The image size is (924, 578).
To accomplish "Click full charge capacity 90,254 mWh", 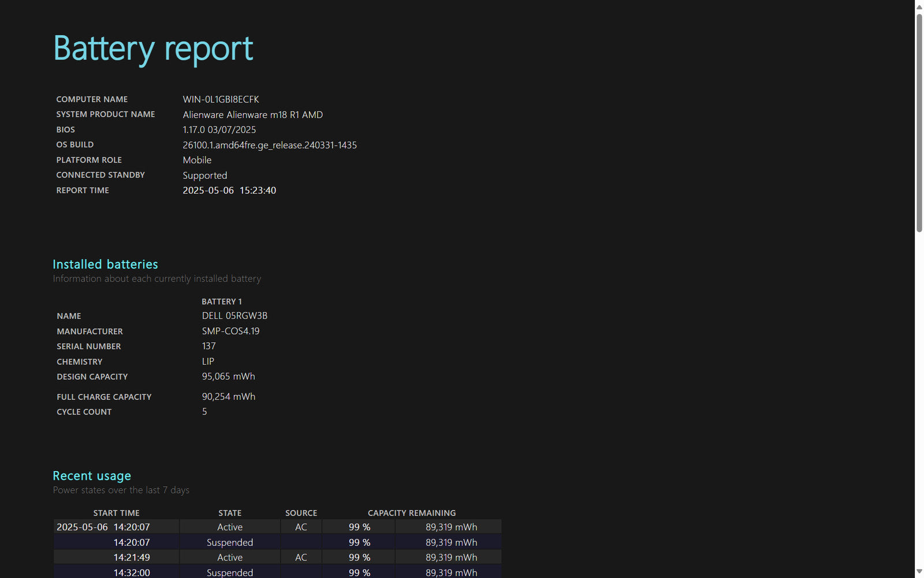I will 228,397.
